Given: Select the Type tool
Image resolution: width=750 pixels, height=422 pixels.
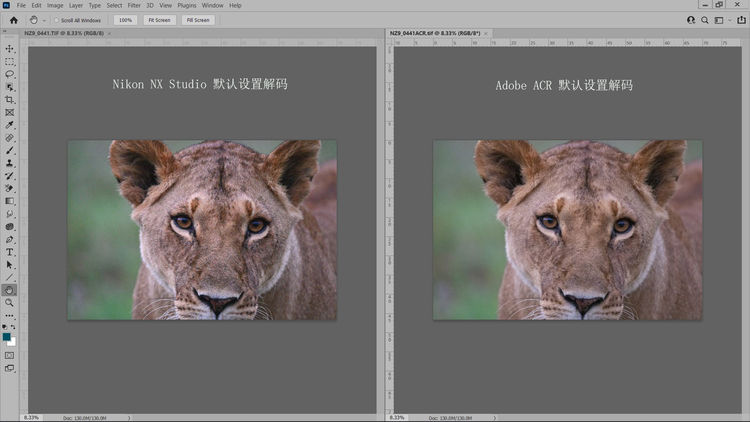Looking at the screenshot, I should [10, 252].
